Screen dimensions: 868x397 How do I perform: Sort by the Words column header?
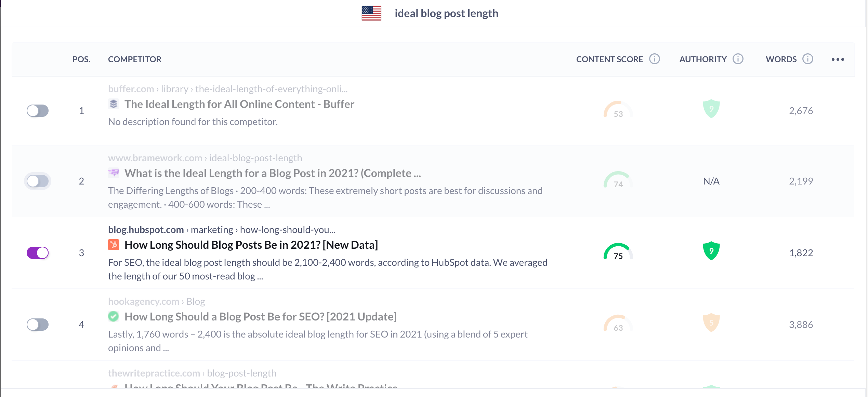coord(781,59)
